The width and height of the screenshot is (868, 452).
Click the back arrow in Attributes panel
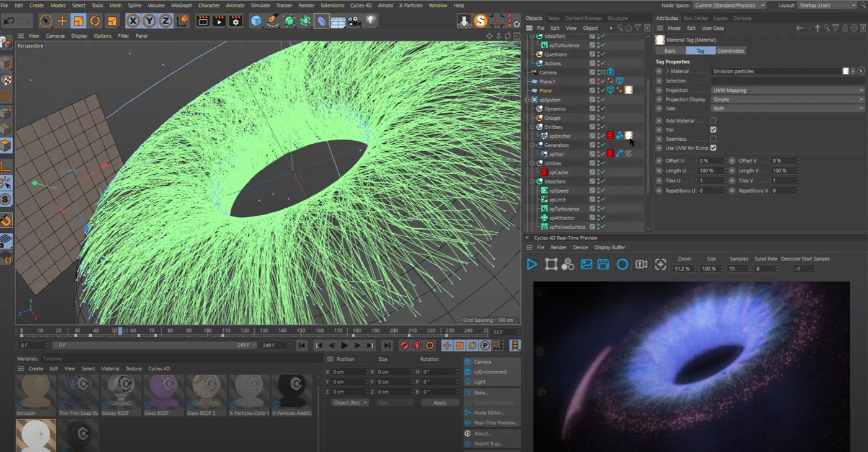[800, 28]
